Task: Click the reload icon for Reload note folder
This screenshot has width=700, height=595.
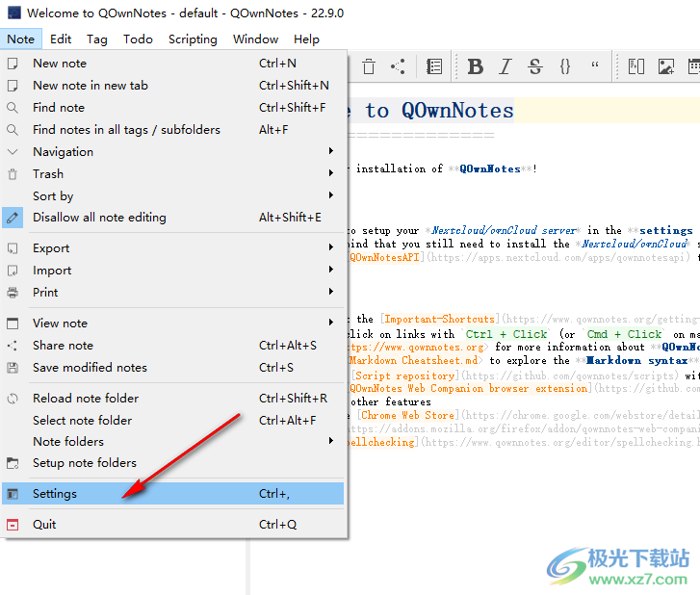Action: coord(13,399)
